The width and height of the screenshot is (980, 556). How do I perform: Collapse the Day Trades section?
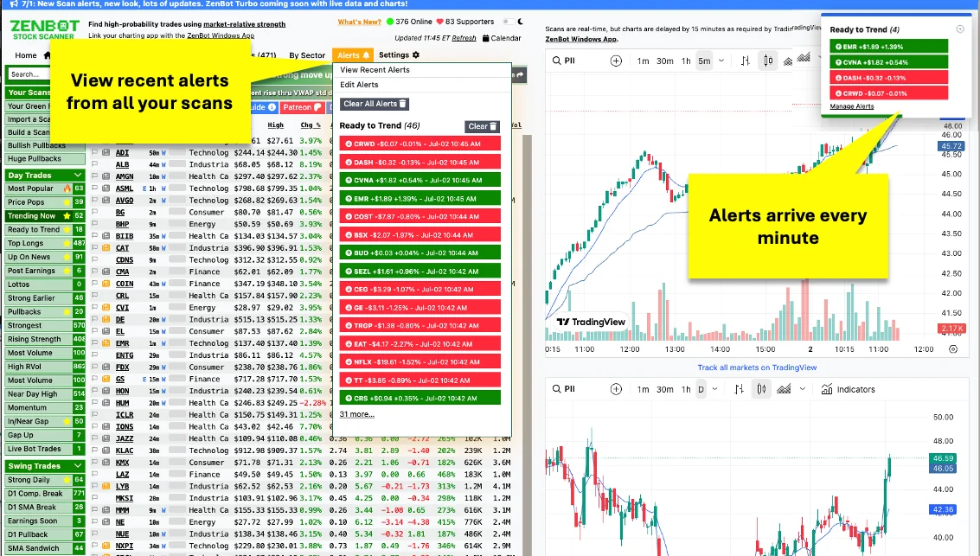click(x=78, y=176)
